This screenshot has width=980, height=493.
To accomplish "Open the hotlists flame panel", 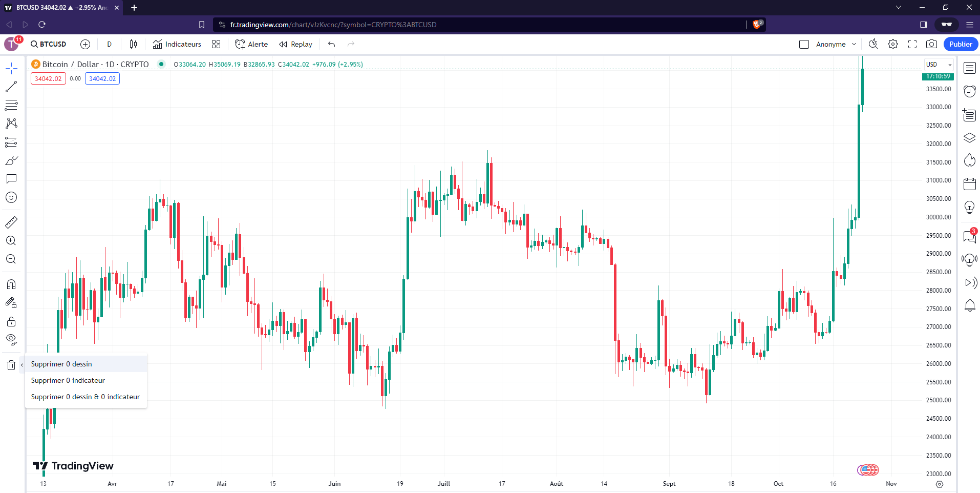I will point(969,160).
